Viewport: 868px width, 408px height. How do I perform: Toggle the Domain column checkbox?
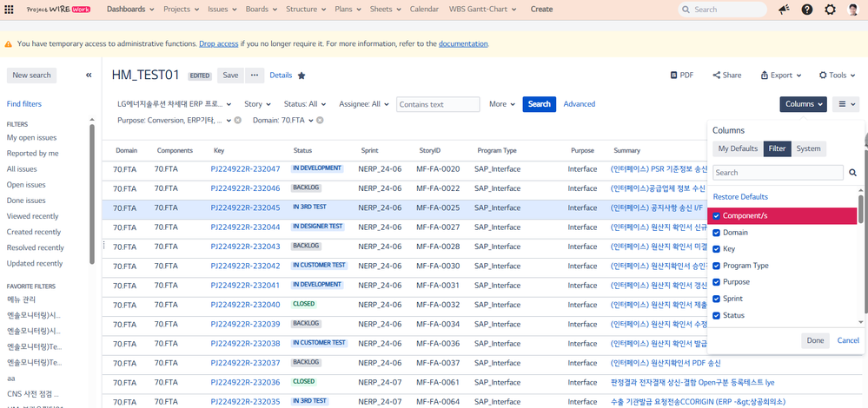click(717, 233)
